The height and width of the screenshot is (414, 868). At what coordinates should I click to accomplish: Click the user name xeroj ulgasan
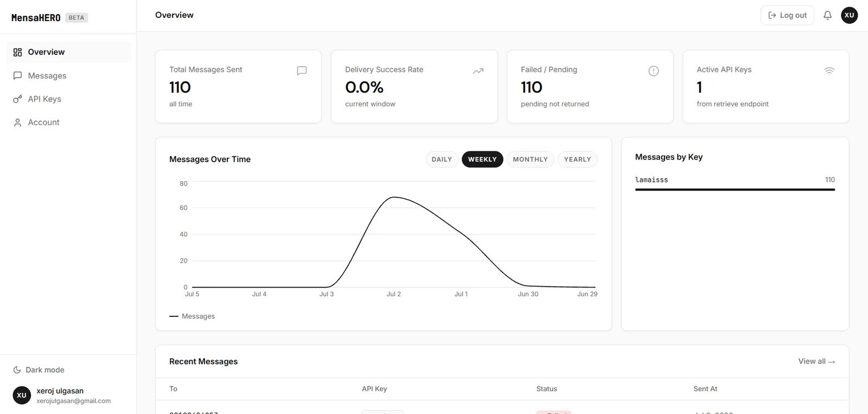coord(60,391)
